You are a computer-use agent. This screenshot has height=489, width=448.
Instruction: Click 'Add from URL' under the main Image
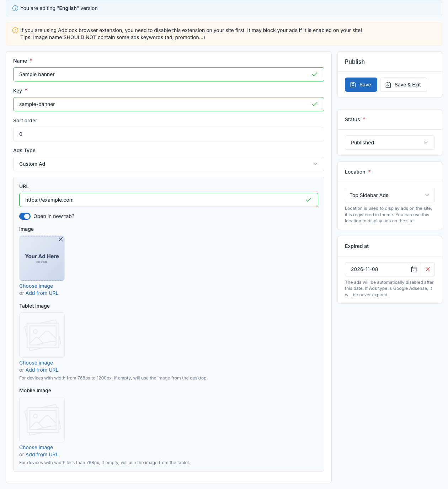[x=42, y=293]
